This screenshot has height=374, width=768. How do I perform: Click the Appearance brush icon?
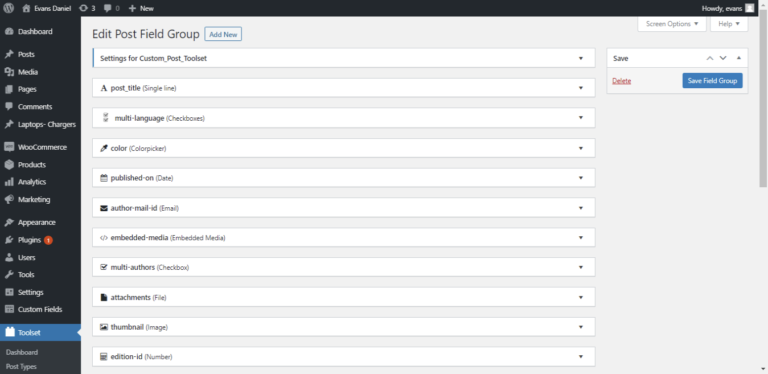(9, 222)
